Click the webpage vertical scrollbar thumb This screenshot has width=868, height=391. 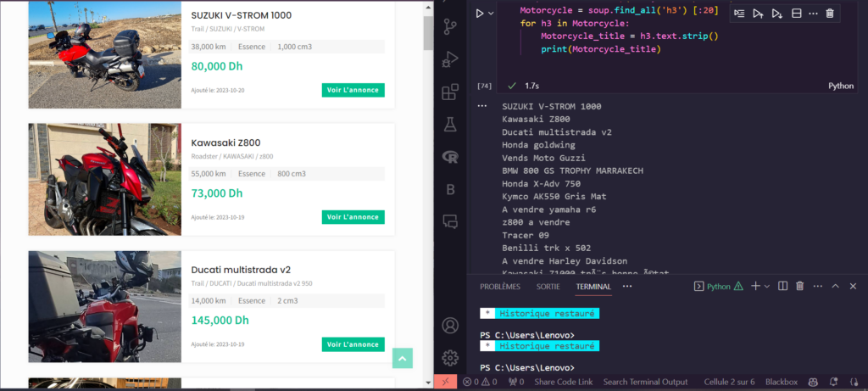[x=428, y=33]
